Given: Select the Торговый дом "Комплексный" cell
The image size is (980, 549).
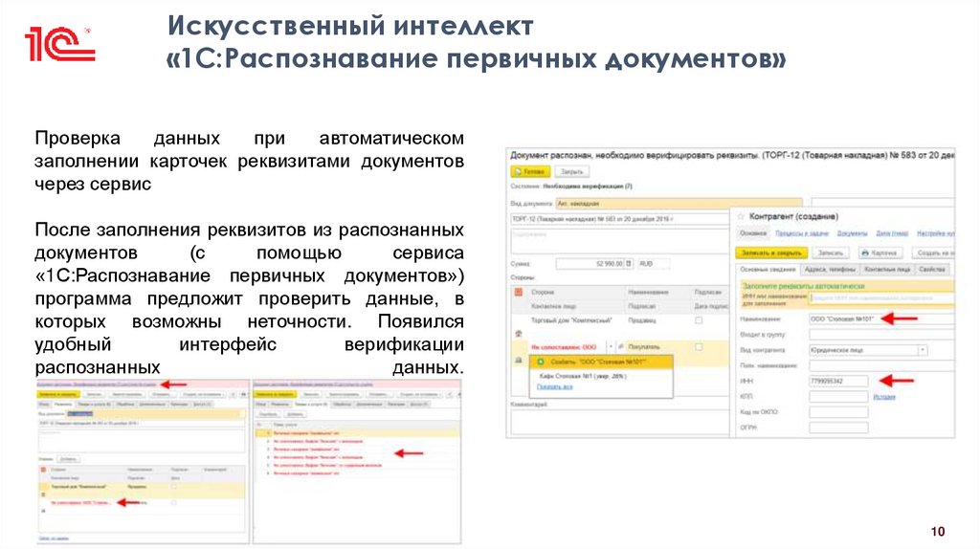Looking at the screenshot, I should [x=571, y=320].
